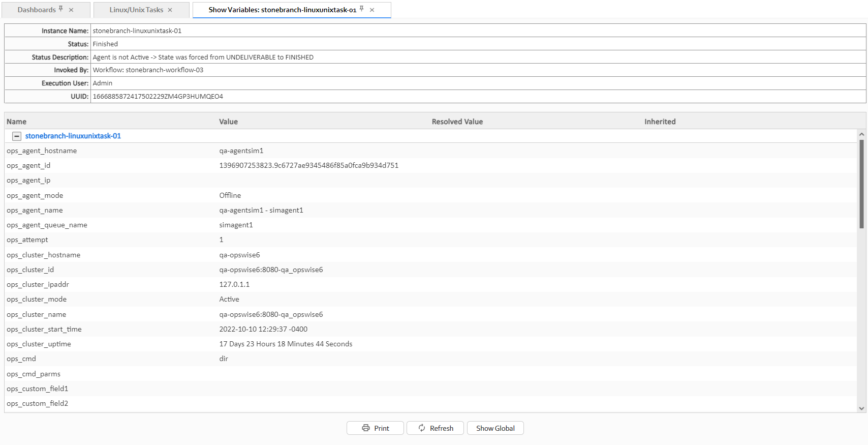Click the Name column header
868x445 pixels.
point(17,122)
